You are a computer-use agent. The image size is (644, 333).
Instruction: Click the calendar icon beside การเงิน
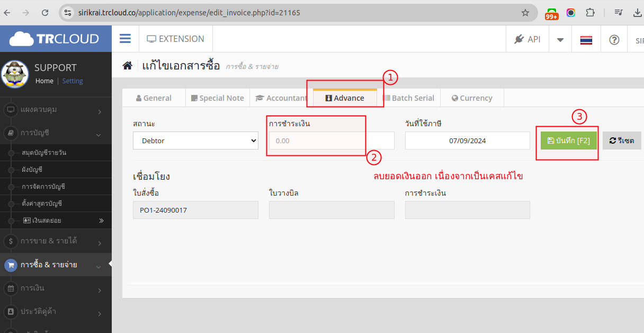point(11,289)
